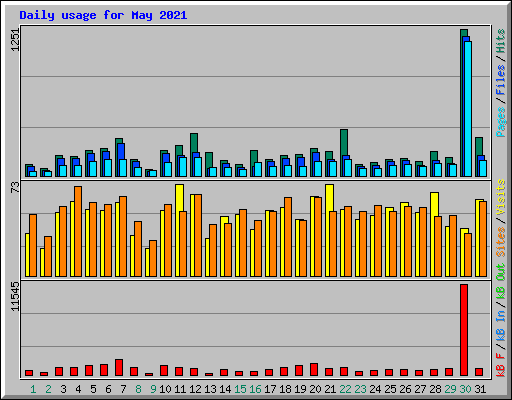Image resolution: width=512 pixels, height=400 pixels.
Task: Click the 1251 y-axis value
Action: tap(15, 40)
